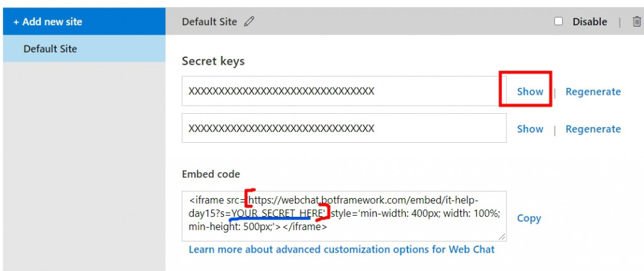Show the second secret key

click(530, 129)
